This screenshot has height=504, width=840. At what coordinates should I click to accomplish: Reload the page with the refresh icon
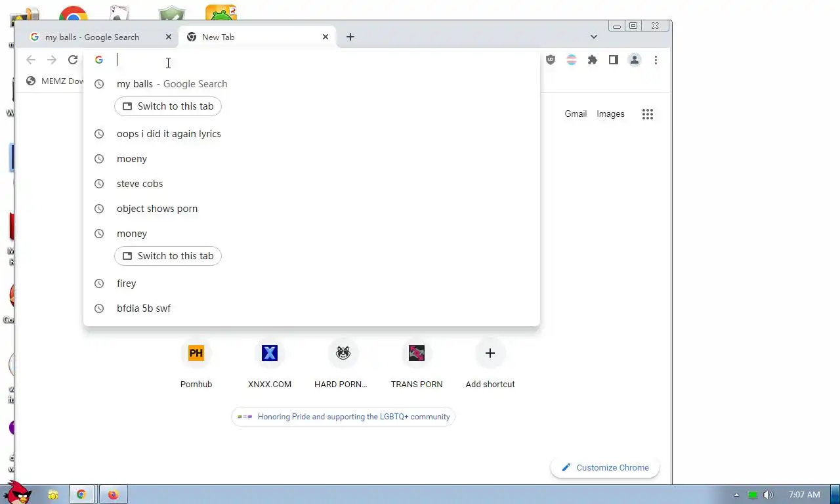click(73, 60)
